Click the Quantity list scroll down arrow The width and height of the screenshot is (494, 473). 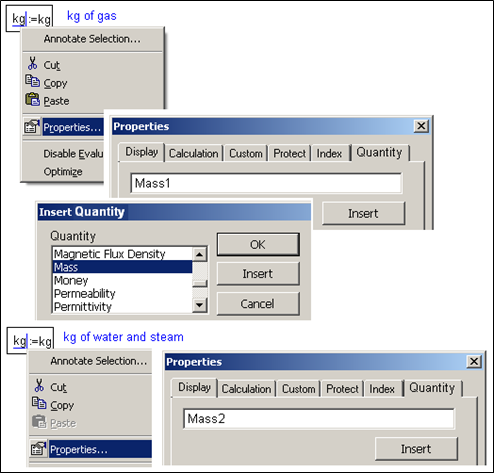pos(200,305)
